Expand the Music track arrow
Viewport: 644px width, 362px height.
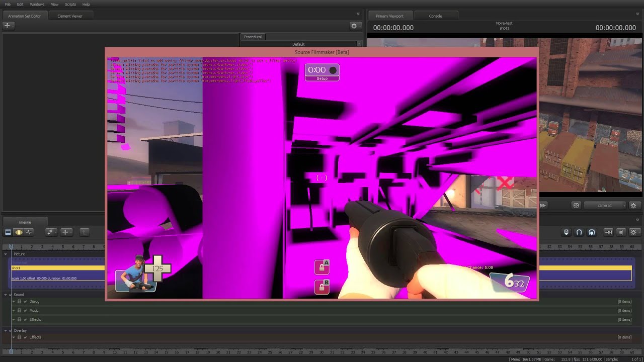click(x=14, y=311)
